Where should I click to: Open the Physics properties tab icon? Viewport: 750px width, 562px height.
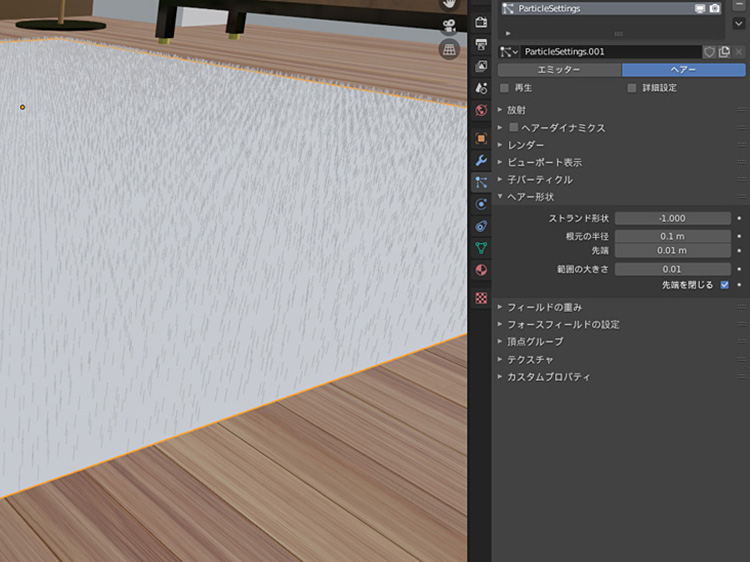481,204
